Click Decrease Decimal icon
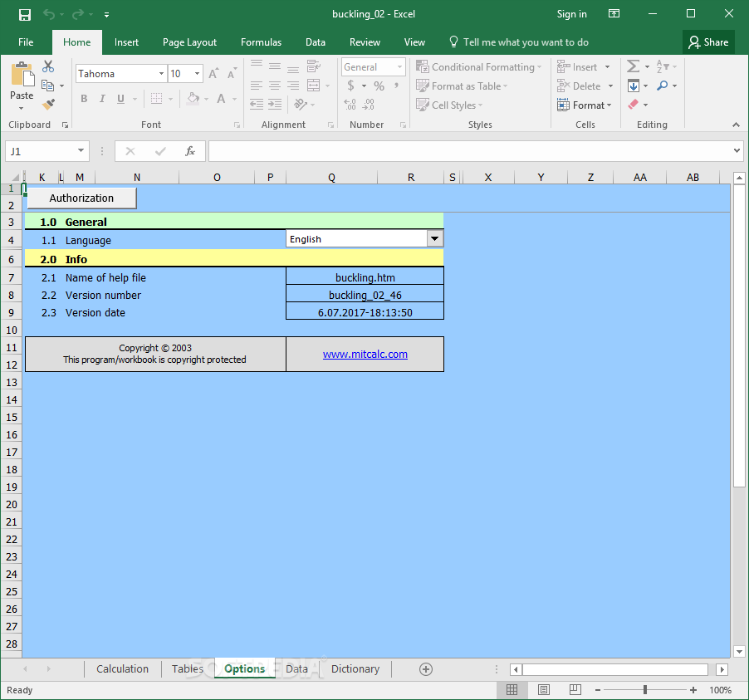Screen dimensions: 749x700 pos(369,104)
